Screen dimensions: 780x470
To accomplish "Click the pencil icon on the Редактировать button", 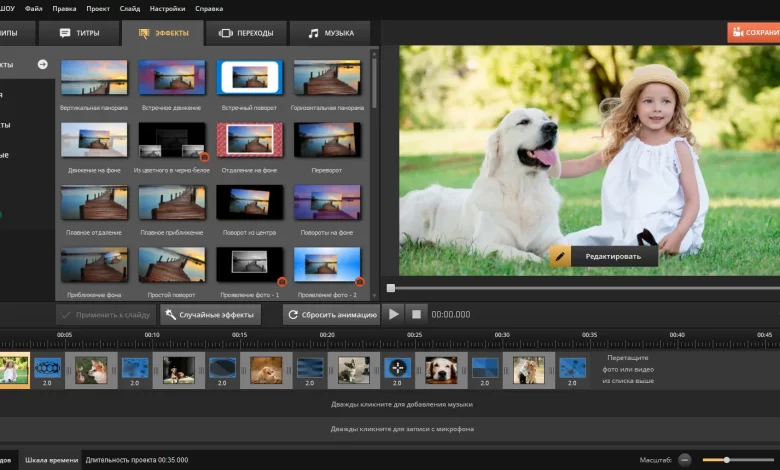I will 560,257.
